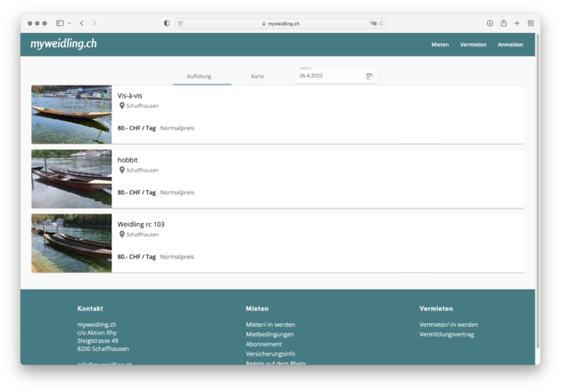Click the location pin of hobbit
Image resolution: width=561 pixels, height=392 pixels.
122,170
